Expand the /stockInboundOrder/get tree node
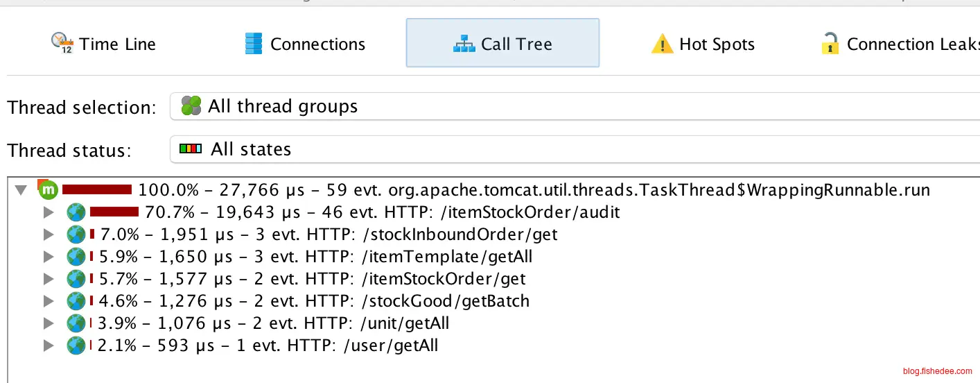The width and height of the screenshot is (980, 383). 48,235
